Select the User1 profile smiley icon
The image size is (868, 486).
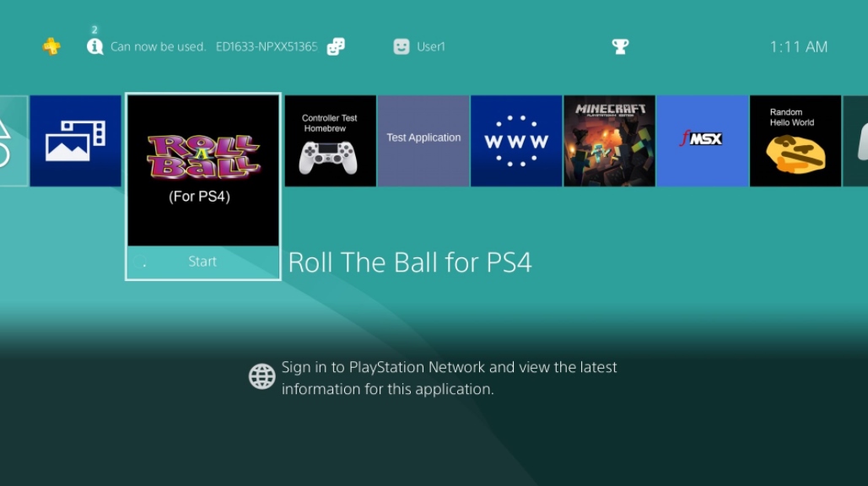pyautogui.click(x=402, y=46)
